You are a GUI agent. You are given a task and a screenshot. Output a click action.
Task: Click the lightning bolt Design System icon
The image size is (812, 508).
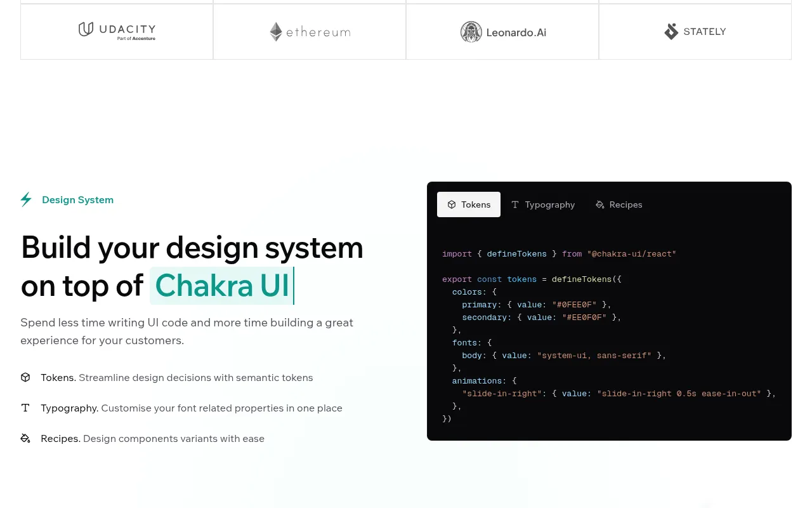(26, 199)
